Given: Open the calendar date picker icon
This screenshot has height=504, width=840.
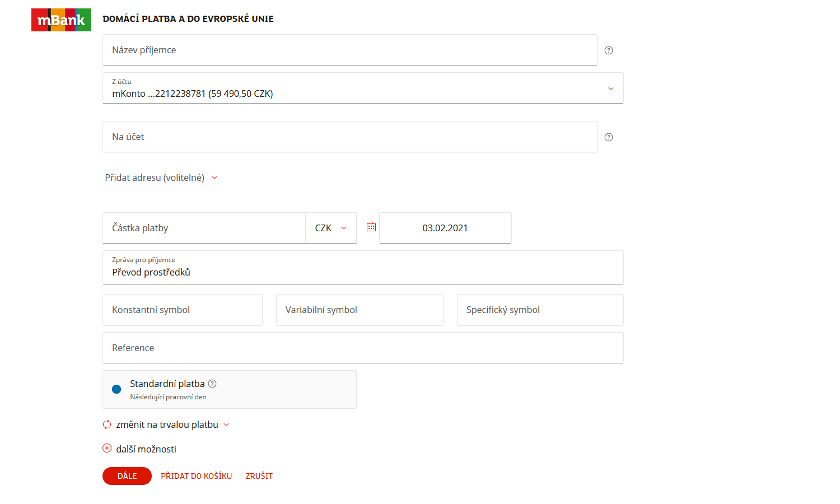Looking at the screenshot, I should (371, 227).
